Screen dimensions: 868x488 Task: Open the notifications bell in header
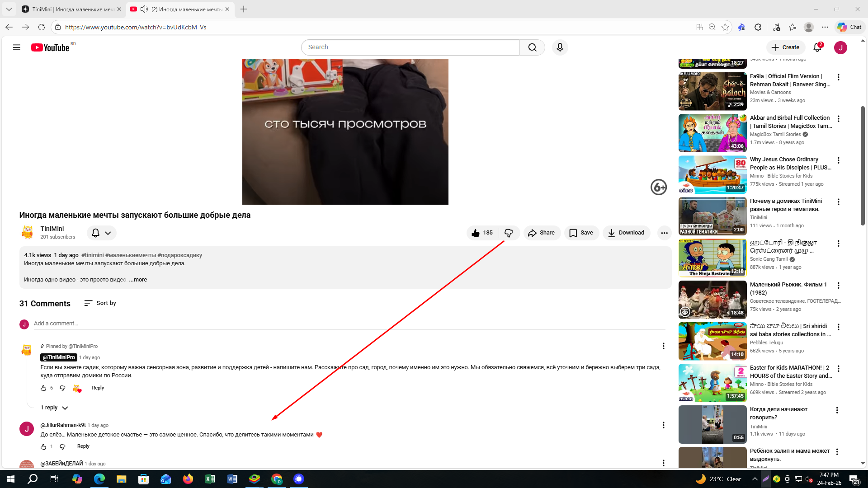point(817,47)
